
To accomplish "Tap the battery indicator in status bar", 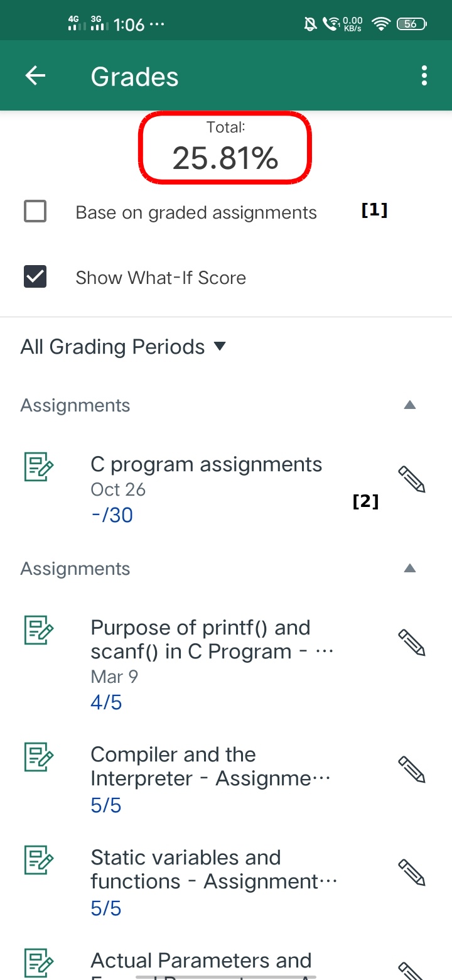I will point(412,24).
